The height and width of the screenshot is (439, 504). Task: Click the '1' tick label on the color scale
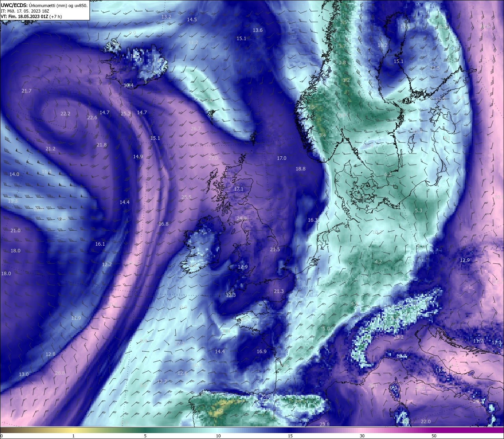(x=73, y=436)
